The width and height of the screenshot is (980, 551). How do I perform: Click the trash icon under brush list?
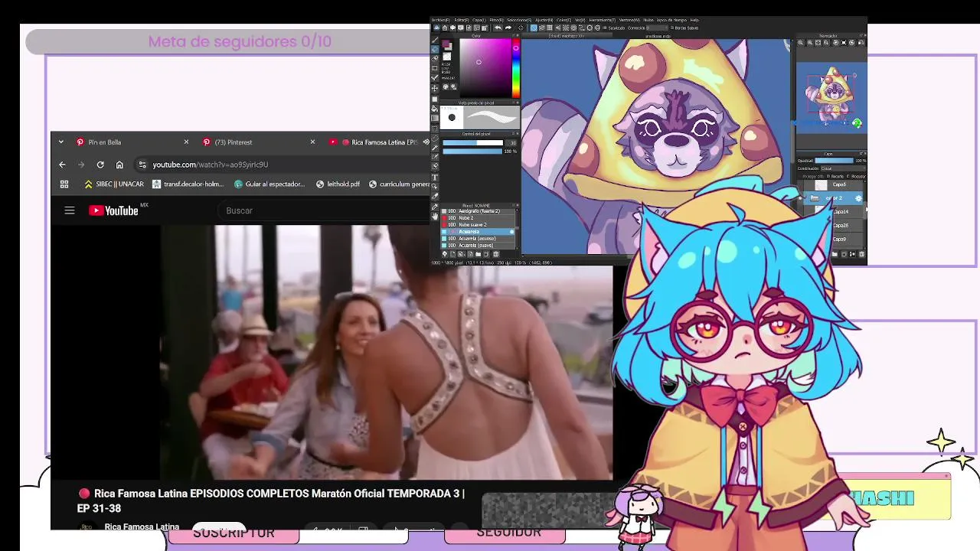point(495,254)
